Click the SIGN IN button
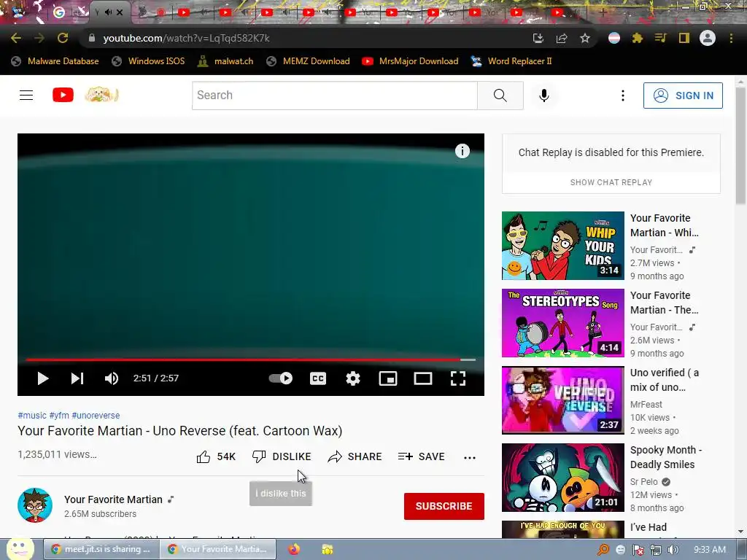Image resolution: width=747 pixels, height=560 pixels. [683, 96]
